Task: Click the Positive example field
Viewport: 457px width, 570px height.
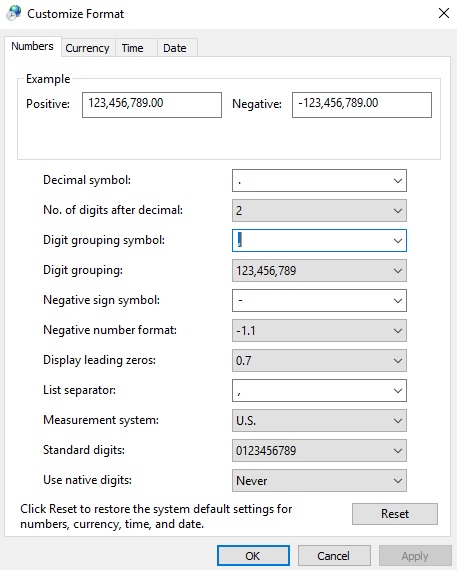Action: pyautogui.click(x=152, y=105)
